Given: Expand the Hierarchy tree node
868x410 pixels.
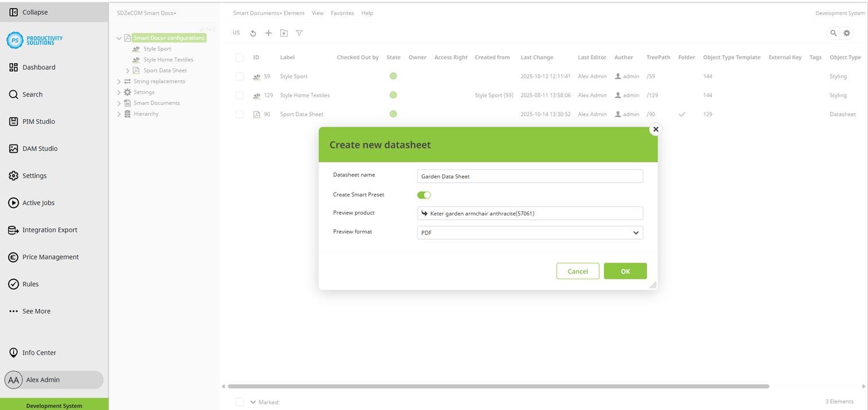Looking at the screenshot, I should click(119, 114).
